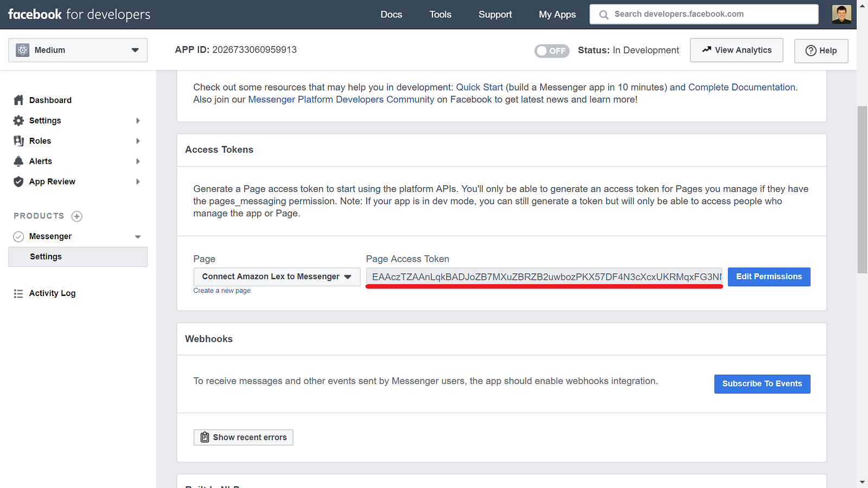
Task: Open the Support menu
Action: [x=495, y=15]
